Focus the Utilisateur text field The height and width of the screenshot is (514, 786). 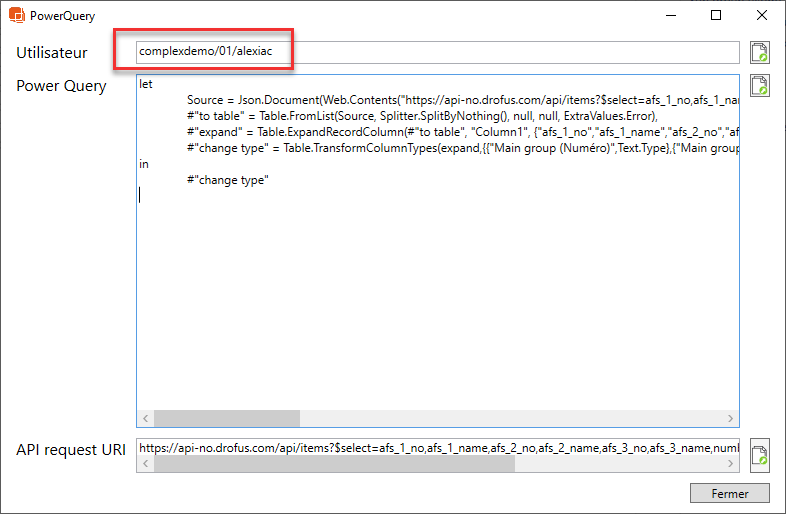438,52
